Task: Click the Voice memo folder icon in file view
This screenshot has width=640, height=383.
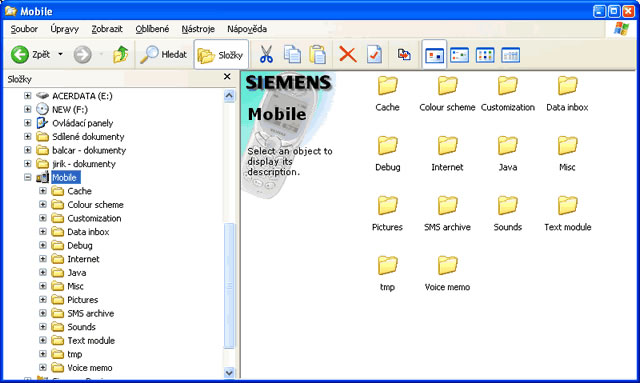Action: click(447, 265)
